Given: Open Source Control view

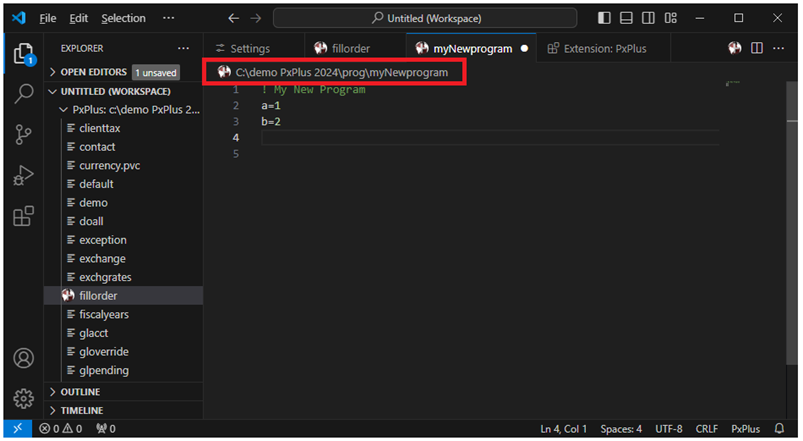Looking at the screenshot, I should point(22,135).
